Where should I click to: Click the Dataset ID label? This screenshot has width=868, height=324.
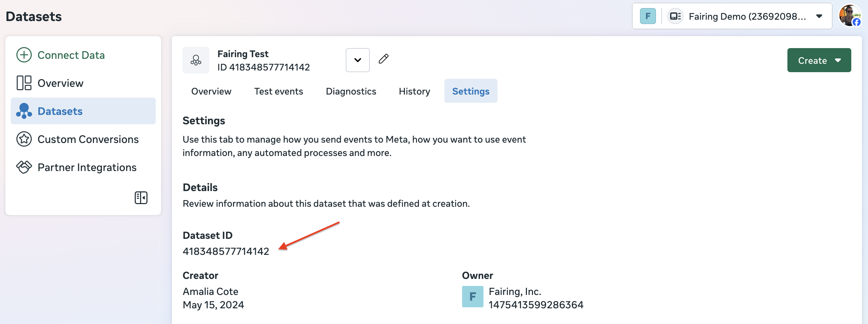[208, 235]
